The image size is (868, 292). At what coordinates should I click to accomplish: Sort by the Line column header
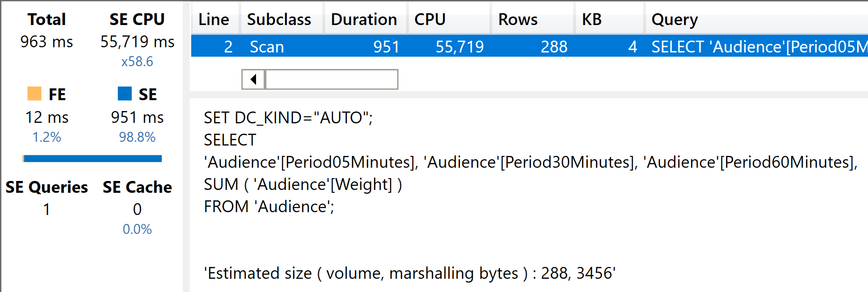tap(214, 20)
